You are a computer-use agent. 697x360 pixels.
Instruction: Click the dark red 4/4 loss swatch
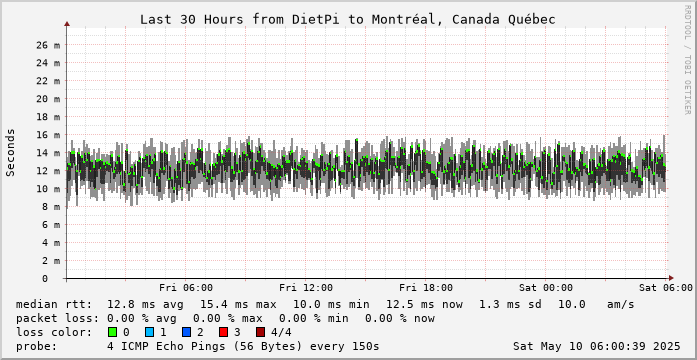[261, 332]
